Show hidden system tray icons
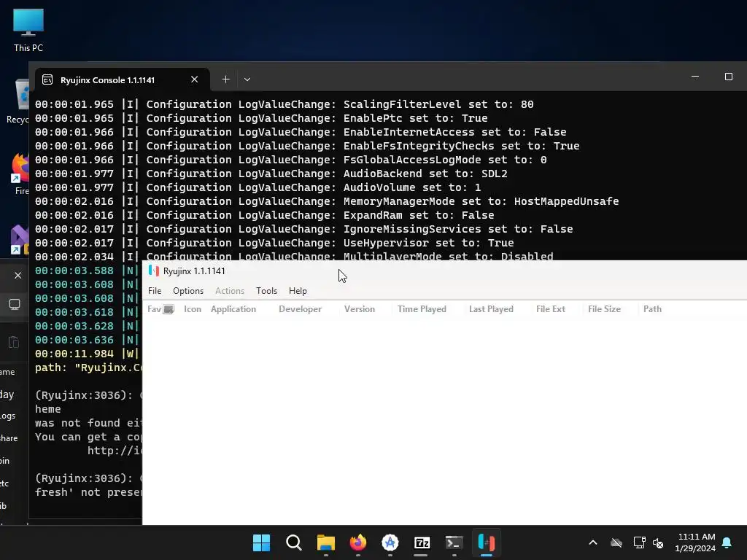This screenshot has width=747, height=560. point(593,542)
